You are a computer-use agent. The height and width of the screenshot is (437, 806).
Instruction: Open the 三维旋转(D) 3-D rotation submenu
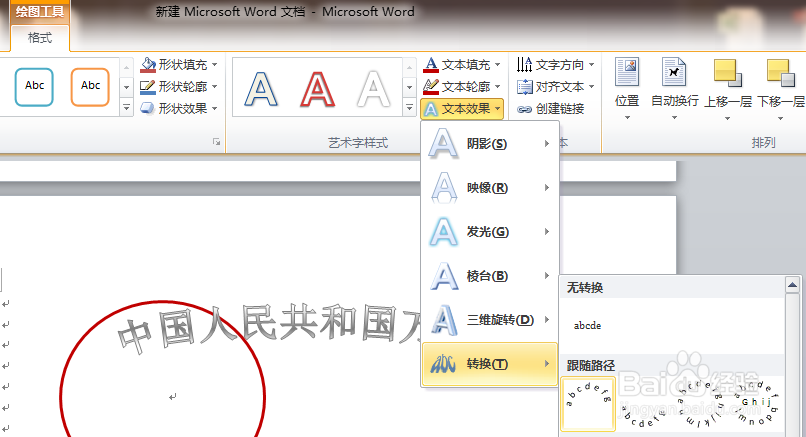coord(490,320)
